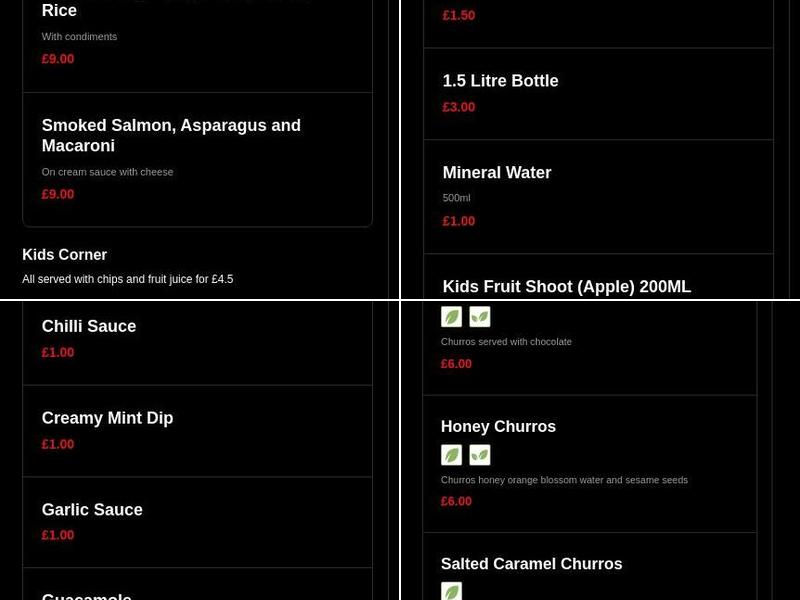
Task: Click the £1.50 price at the top right
Action: [x=458, y=15]
